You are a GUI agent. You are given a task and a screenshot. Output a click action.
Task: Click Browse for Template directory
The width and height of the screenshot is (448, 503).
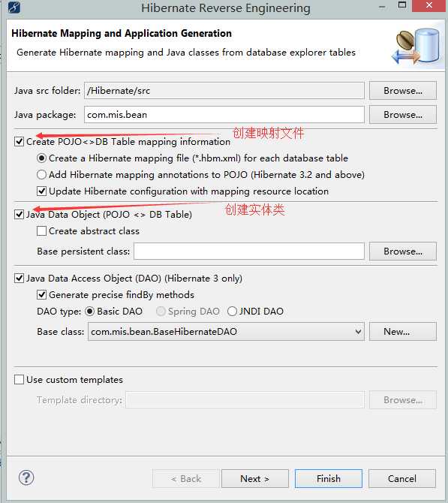tap(403, 400)
